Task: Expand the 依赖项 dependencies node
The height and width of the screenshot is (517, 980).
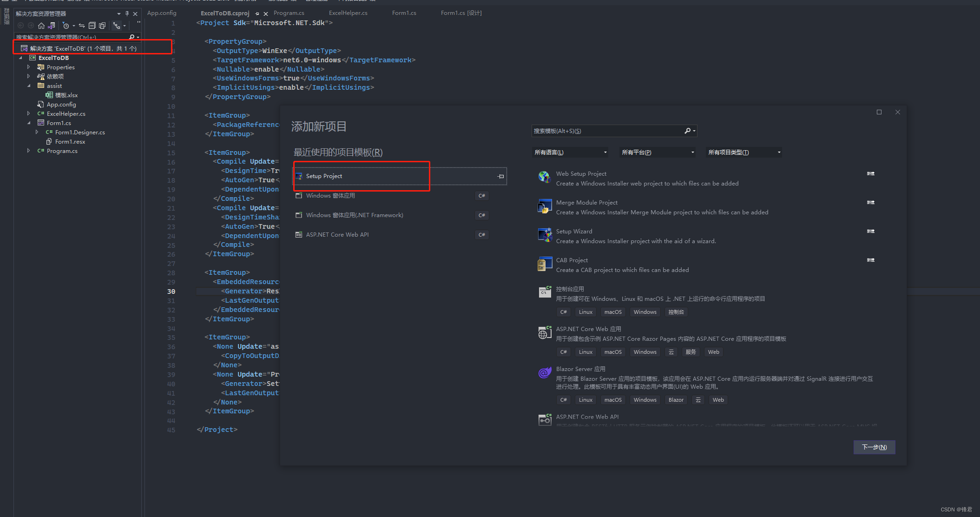Action: 29,77
